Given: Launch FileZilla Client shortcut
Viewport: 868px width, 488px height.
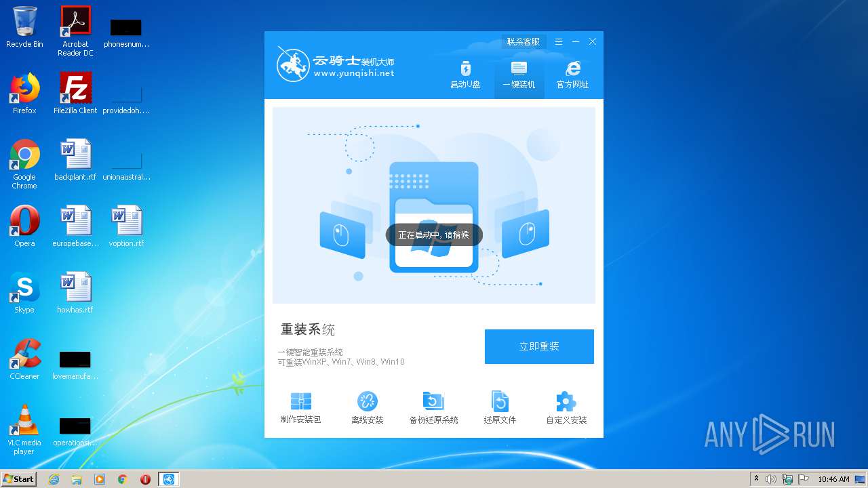Looking at the screenshot, I should pos(75,94).
